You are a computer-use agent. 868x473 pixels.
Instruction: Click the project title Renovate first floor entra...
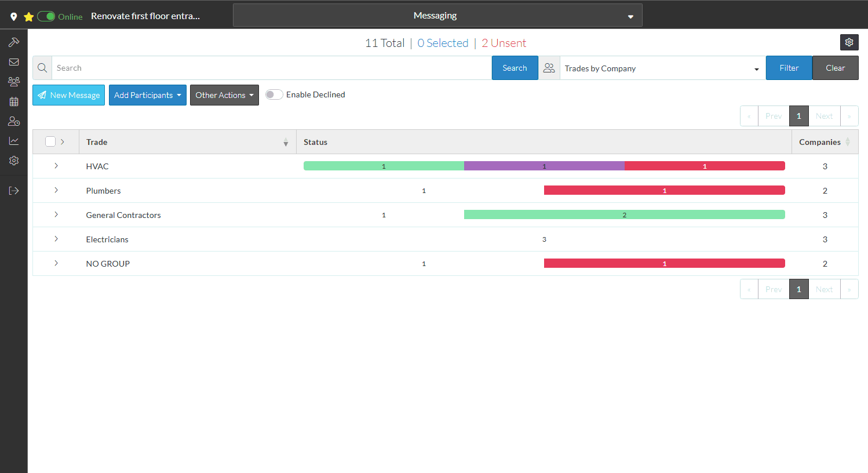(x=145, y=16)
